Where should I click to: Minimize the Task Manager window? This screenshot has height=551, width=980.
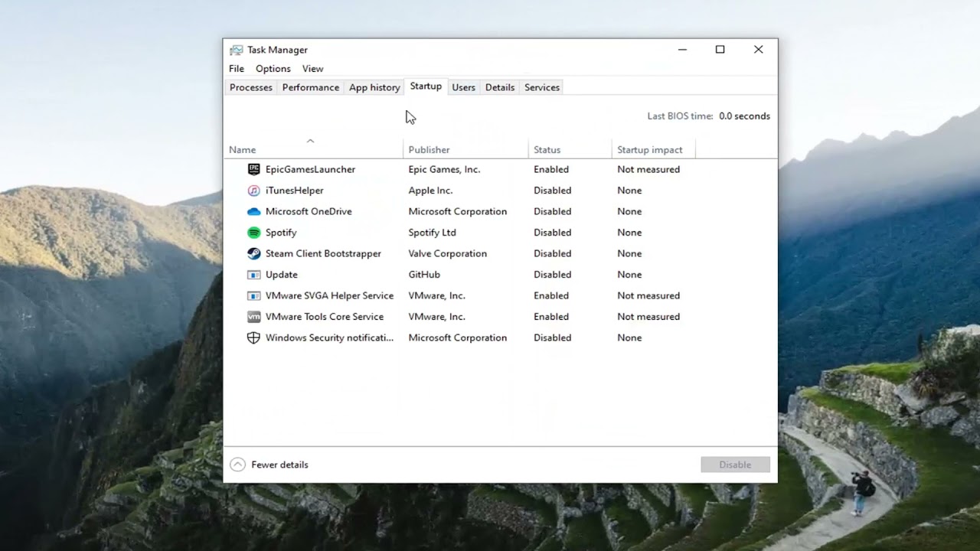click(x=682, y=50)
